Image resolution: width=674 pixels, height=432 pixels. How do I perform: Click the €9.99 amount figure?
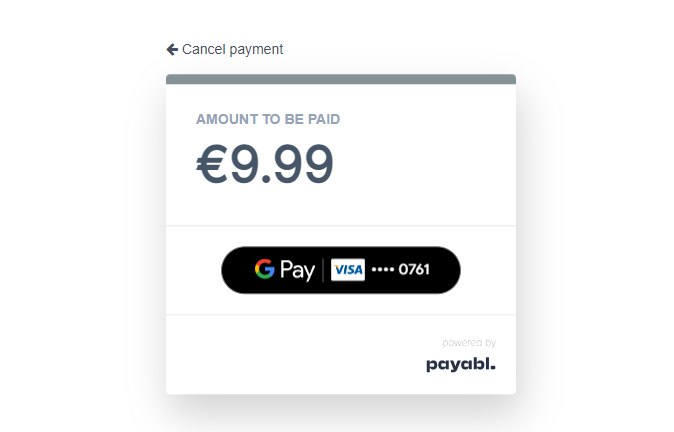pos(265,164)
